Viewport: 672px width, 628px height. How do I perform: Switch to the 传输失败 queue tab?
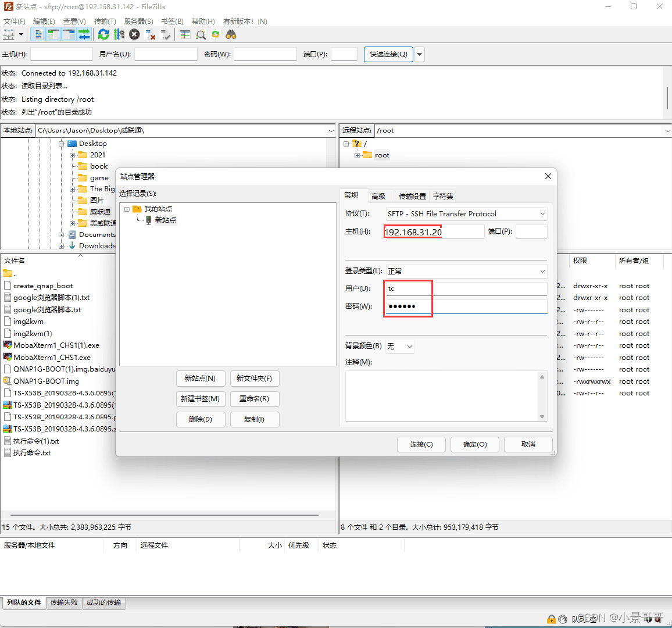pyautogui.click(x=65, y=603)
